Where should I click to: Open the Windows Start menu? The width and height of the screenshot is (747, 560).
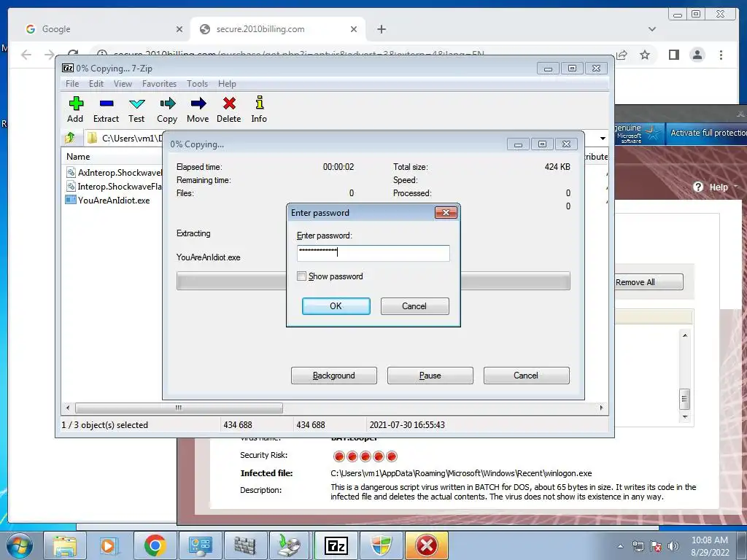tap(20, 545)
